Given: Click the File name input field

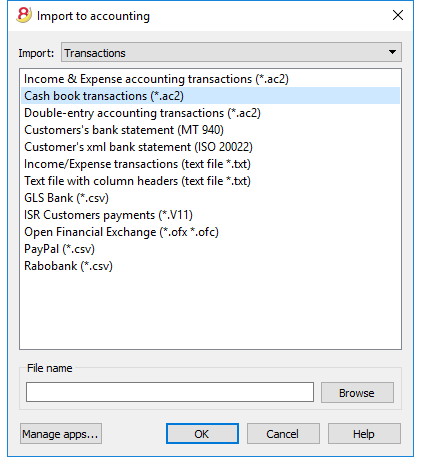Looking at the screenshot, I should (x=170, y=392).
